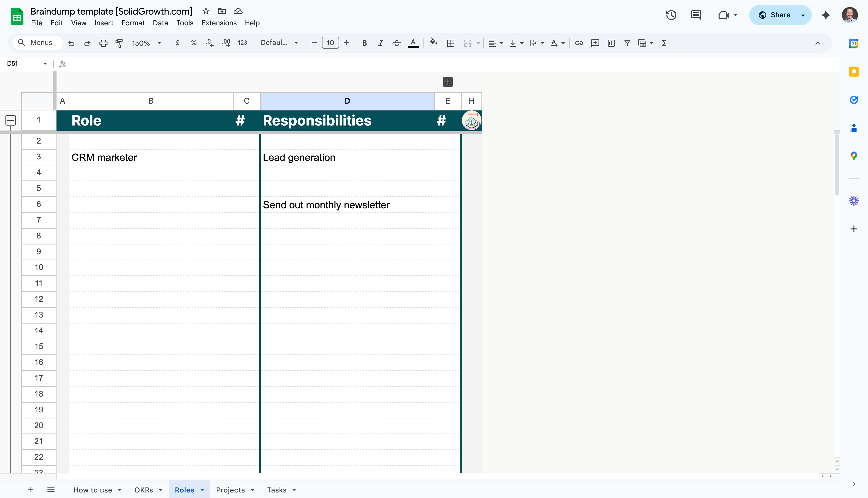Viewport: 868px width, 498px height.
Task: Open the fill color picker
Action: click(433, 43)
